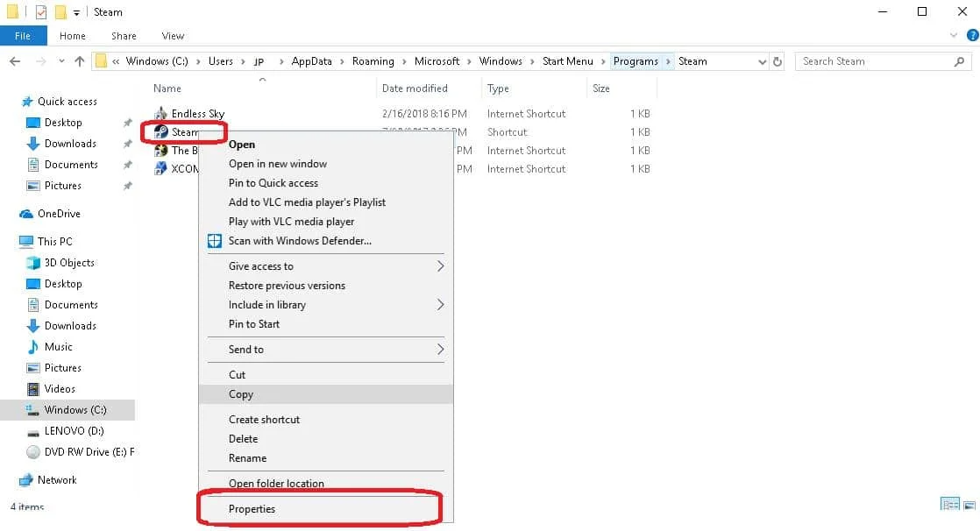
Task: Open OneDrive in the sidebar
Action: point(60,213)
